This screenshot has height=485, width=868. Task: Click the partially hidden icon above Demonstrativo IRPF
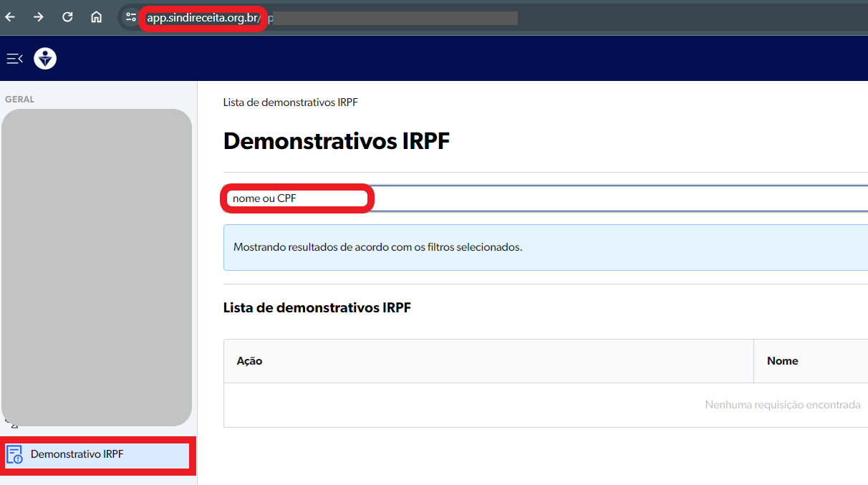(x=12, y=423)
